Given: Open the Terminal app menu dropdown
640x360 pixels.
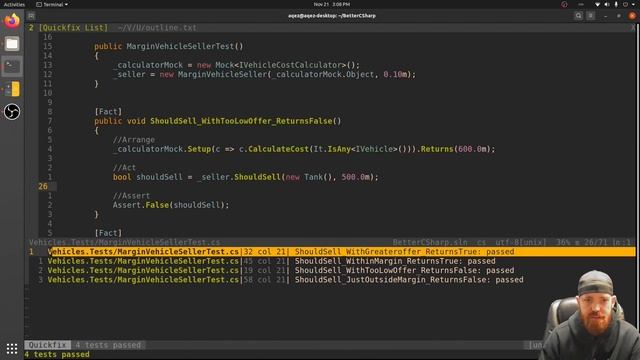Looking at the screenshot, I should [52, 4].
